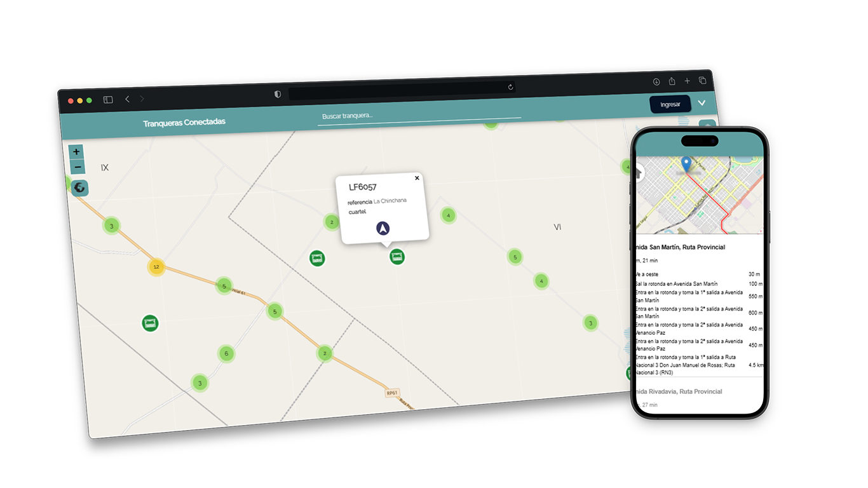
Task: Toggle the browser sidebar icon
Action: pos(108,100)
